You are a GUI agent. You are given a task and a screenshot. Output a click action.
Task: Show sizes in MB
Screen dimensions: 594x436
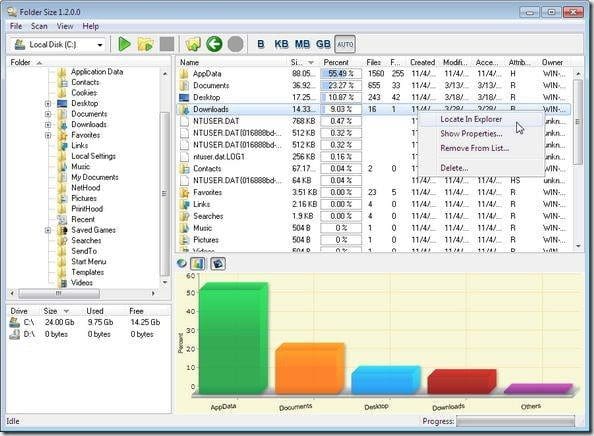(x=302, y=44)
